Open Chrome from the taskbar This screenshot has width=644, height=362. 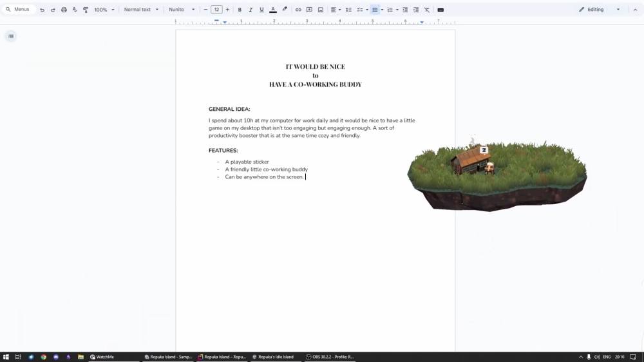click(x=44, y=357)
